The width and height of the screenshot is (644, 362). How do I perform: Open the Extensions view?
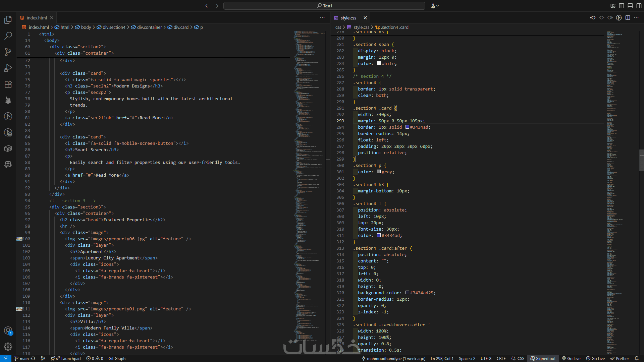tap(8, 84)
